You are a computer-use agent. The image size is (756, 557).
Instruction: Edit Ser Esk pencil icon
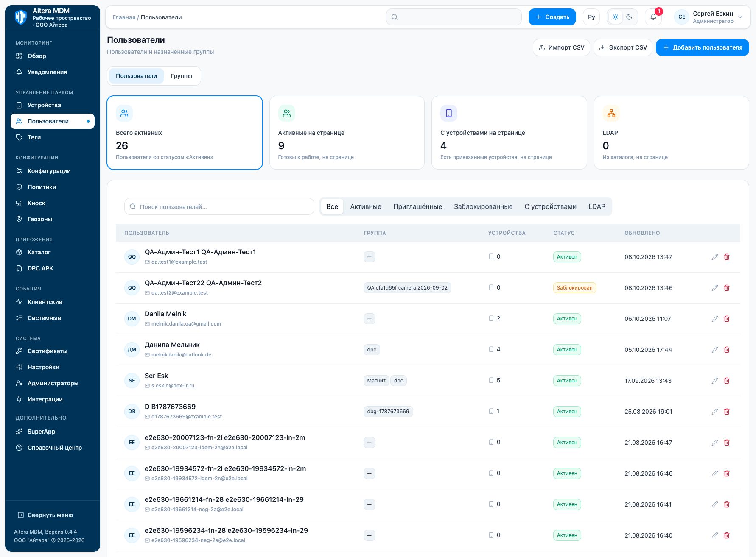715,381
